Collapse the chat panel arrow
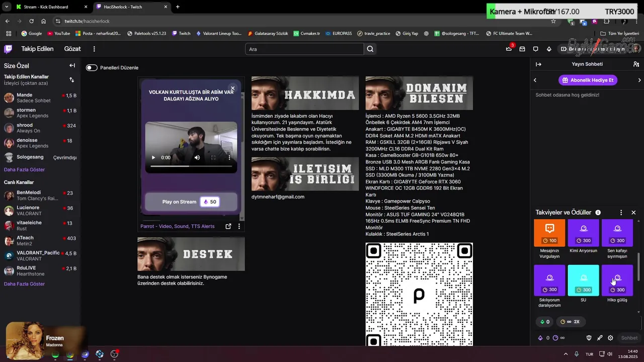The image size is (644, 362). (538, 64)
